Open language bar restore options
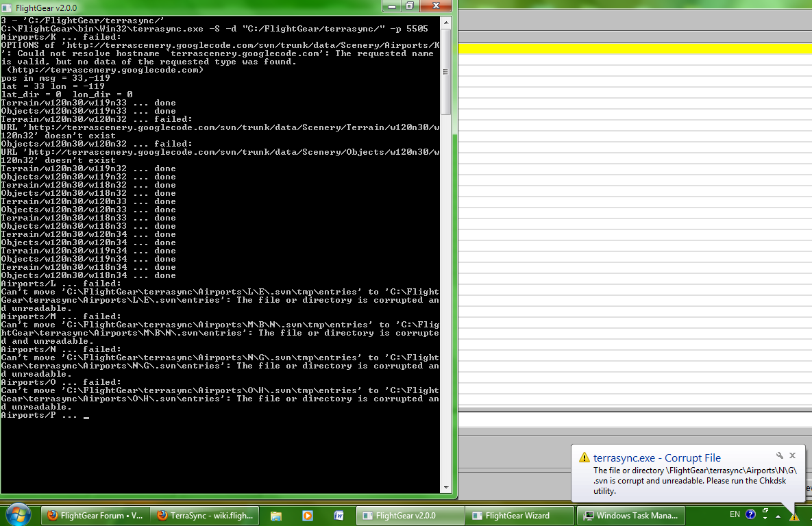Viewport: 812px width, 526px height. [x=765, y=512]
